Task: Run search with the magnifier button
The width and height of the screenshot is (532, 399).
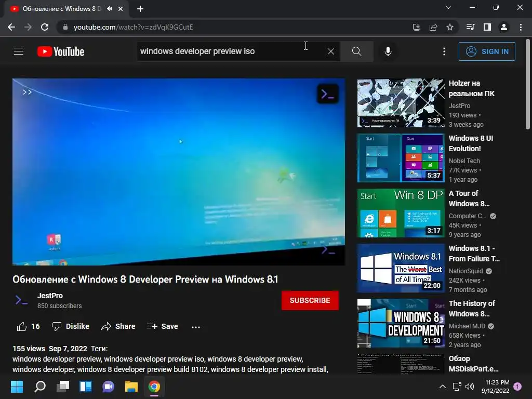Action: click(356, 51)
